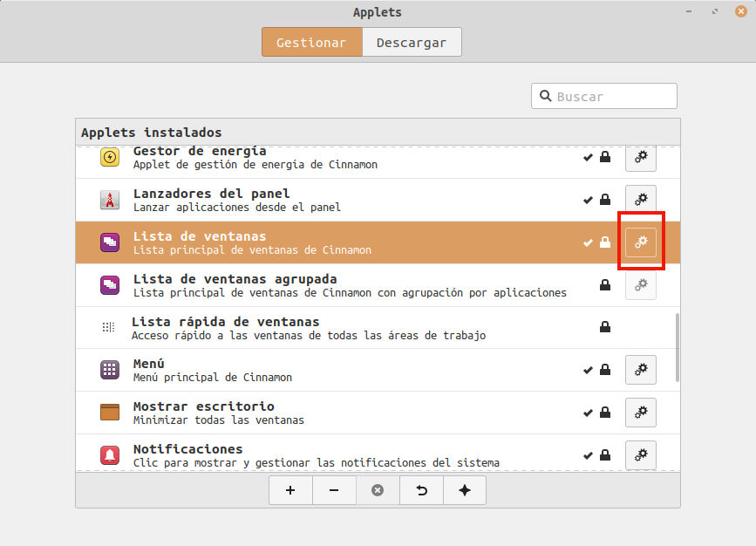Select Mostrar escritorio applet title
Viewport: 756px width, 546px height.
click(x=203, y=406)
